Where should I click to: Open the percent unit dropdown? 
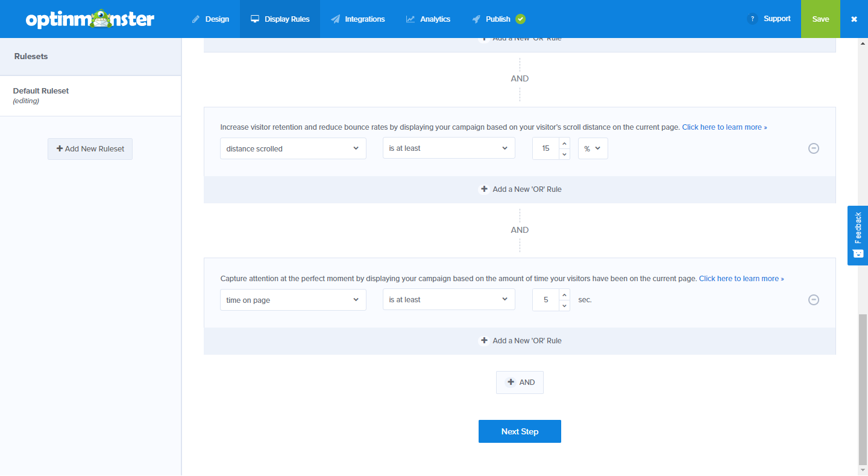[593, 148]
